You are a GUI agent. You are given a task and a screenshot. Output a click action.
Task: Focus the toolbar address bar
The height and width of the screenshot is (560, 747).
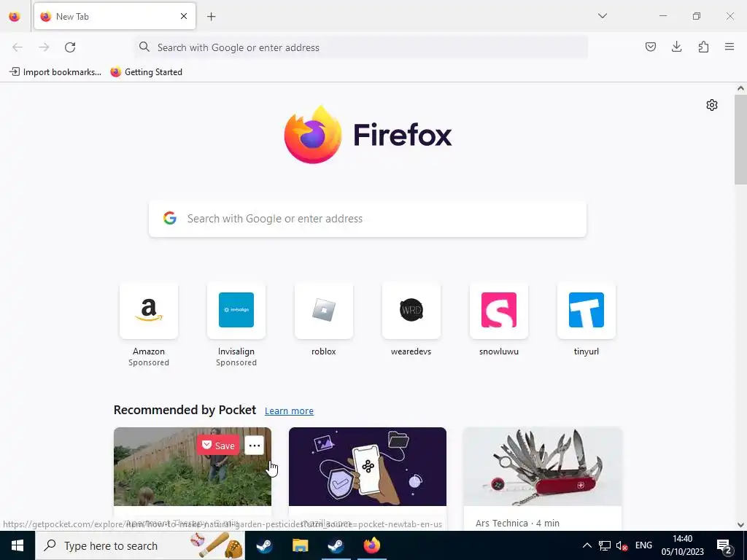360,47
